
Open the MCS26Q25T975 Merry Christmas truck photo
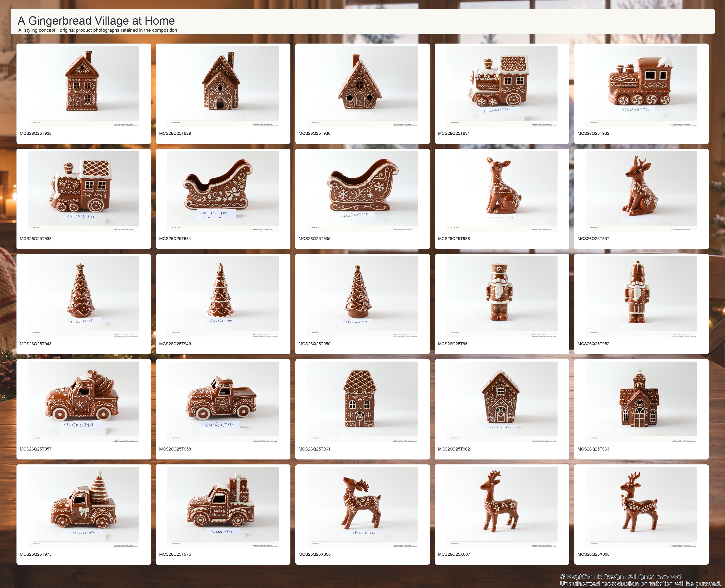223,507
